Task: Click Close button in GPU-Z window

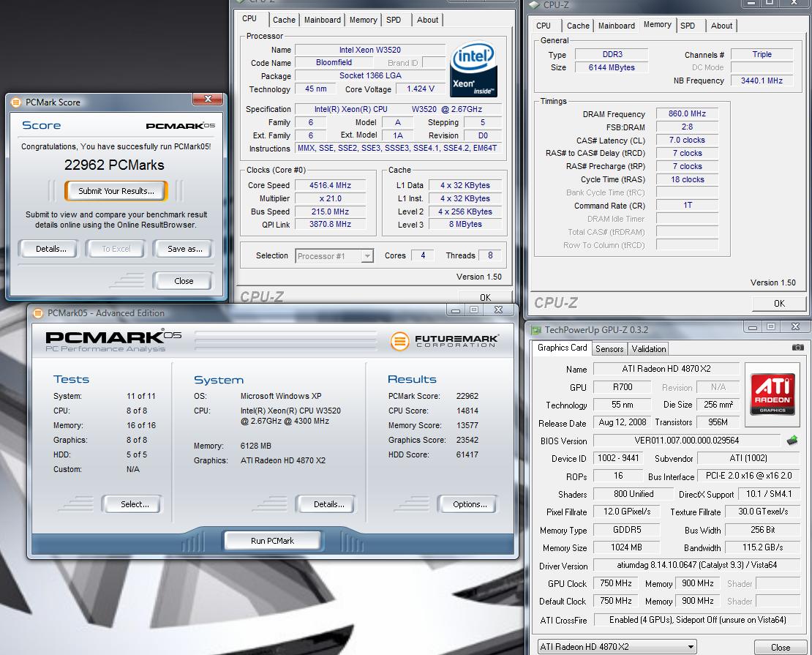Action: coord(780,647)
